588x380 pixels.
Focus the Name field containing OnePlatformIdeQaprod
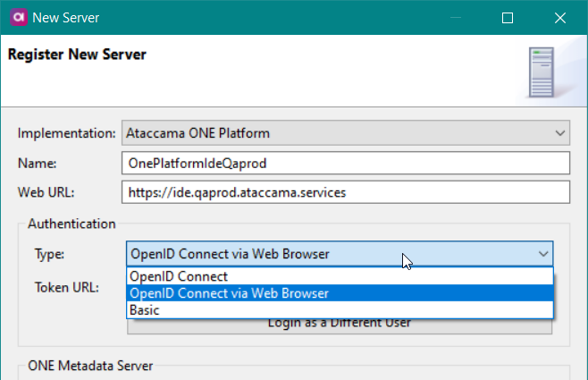344,163
